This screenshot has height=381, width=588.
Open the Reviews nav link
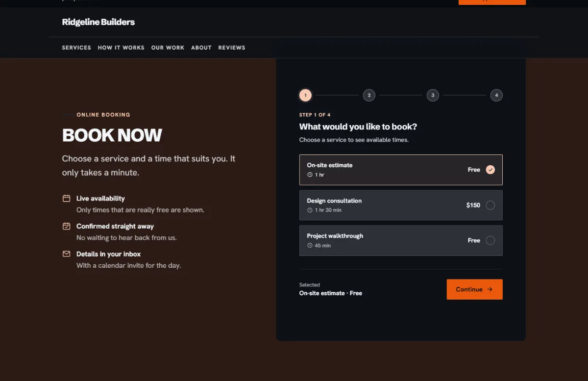(232, 48)
